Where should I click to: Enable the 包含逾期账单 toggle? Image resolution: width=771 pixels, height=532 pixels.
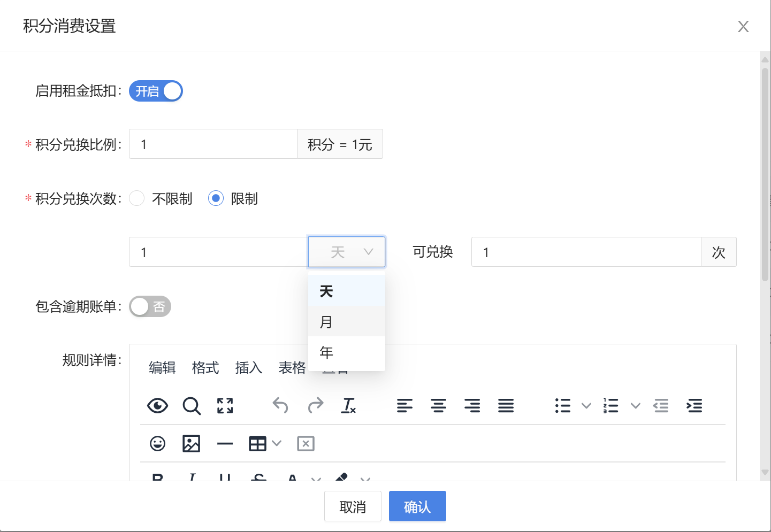point(150,306)
